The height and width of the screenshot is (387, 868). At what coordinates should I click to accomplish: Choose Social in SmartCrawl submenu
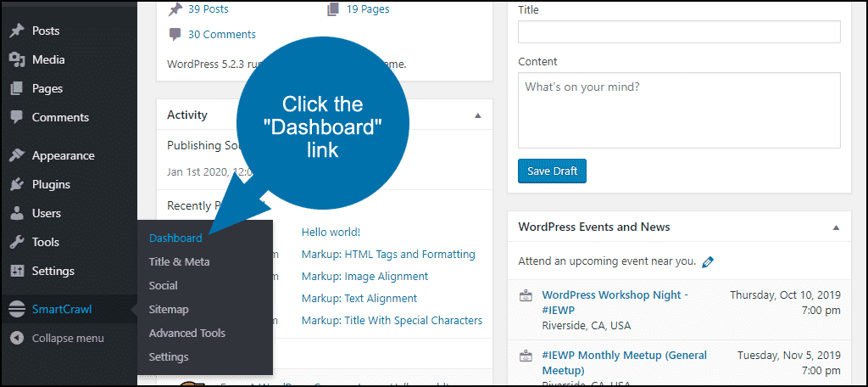[x=164, y=286]
